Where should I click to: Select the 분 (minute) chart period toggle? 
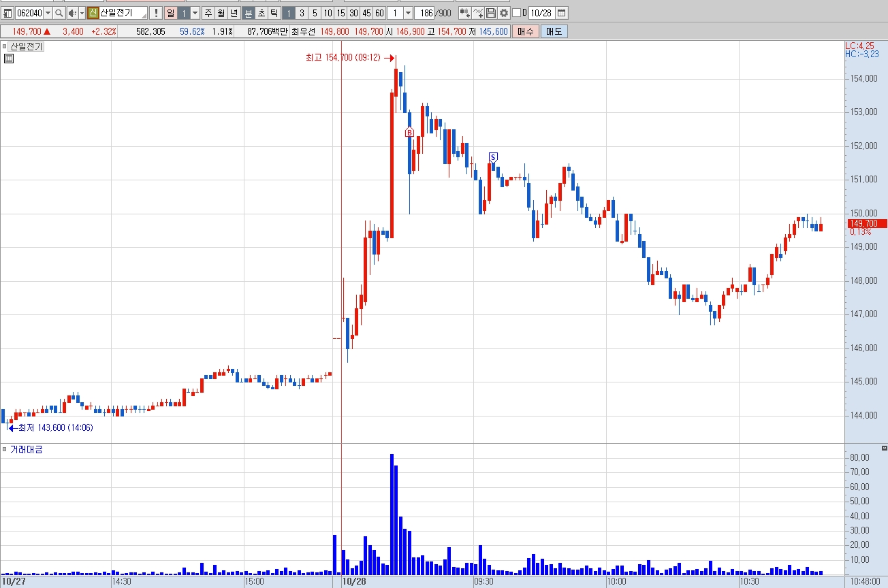point(249,13)
